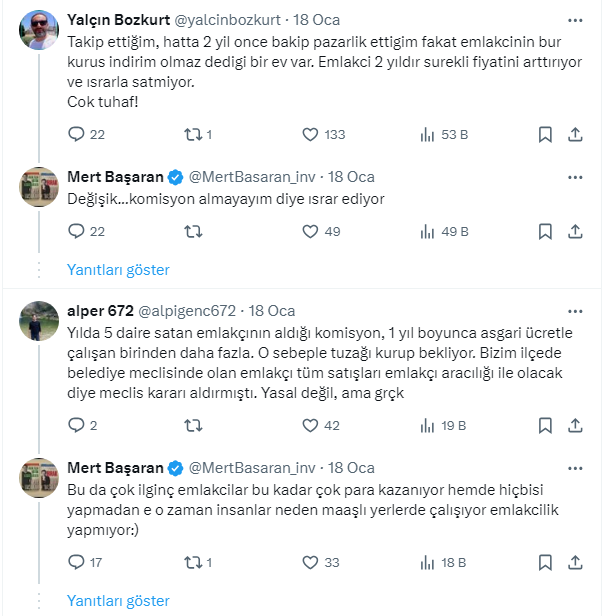This screenshot has width=616, height=616.
Task: Reply to alper 672's tweet
Action: click(77, 425)
